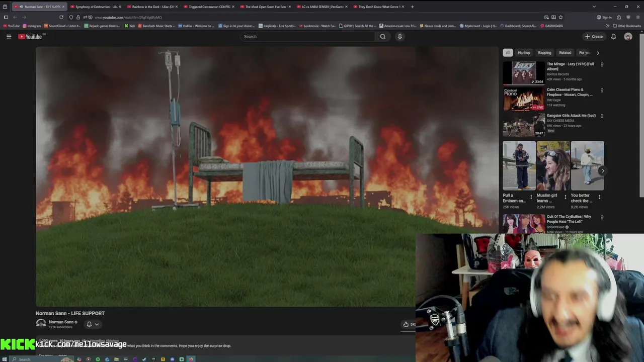Go back in browser history
Image resolution: width=644 pixels, height=362 pixels.
(x=15, y=17)
